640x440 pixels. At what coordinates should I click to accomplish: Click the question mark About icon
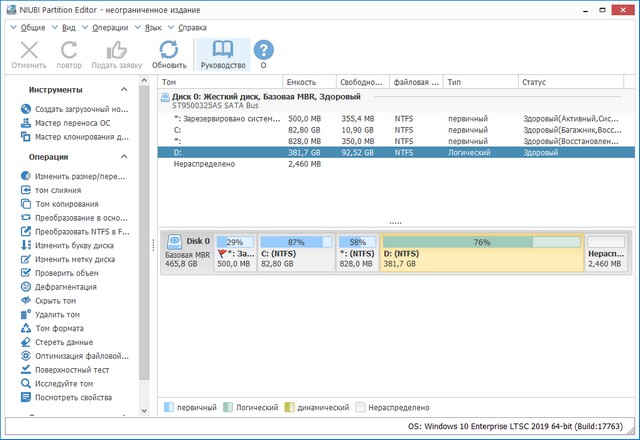pyautogui.click(x=263, y=49)
